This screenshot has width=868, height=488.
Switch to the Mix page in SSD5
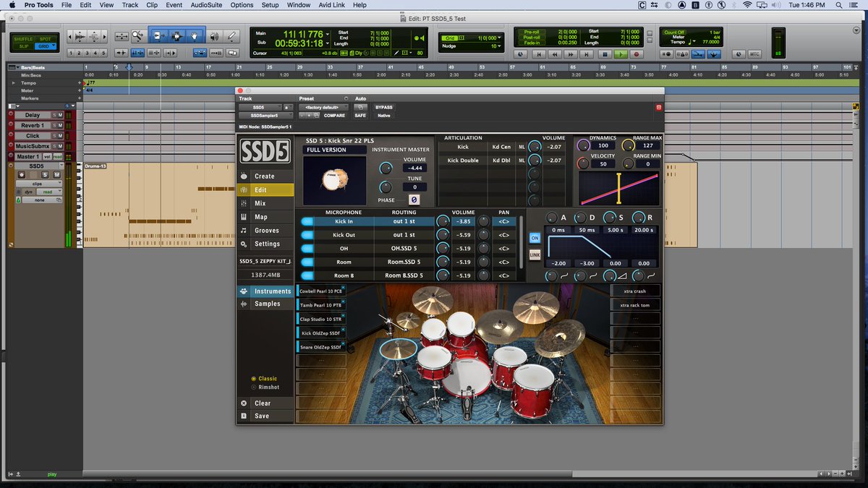click(x=265, y=203)
